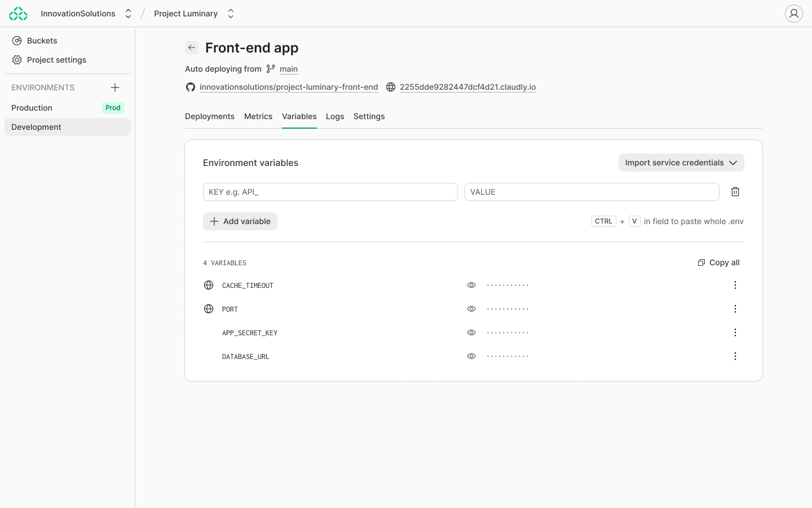Open the more options menu for CACHE_TIMEOUT
Screen dimensions: 812x508
click(x=735, y=285)
